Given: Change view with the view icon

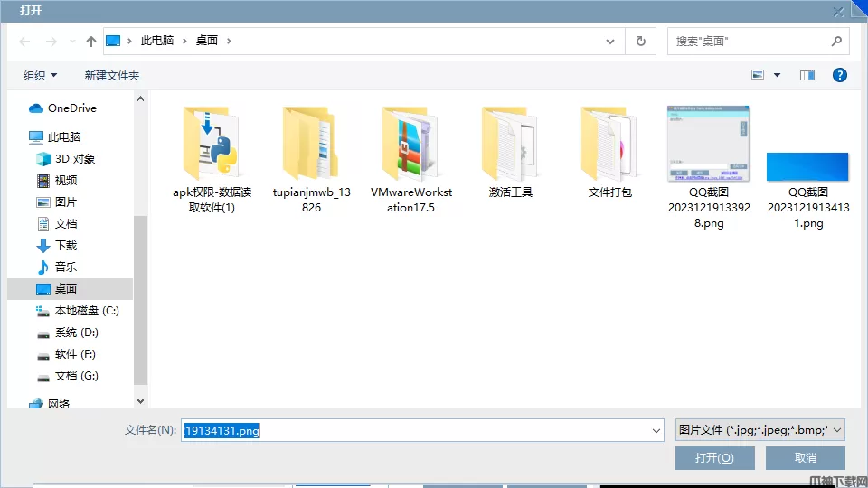Looking at the screenshot, I should pyautogui.click(x=758, y=75).
